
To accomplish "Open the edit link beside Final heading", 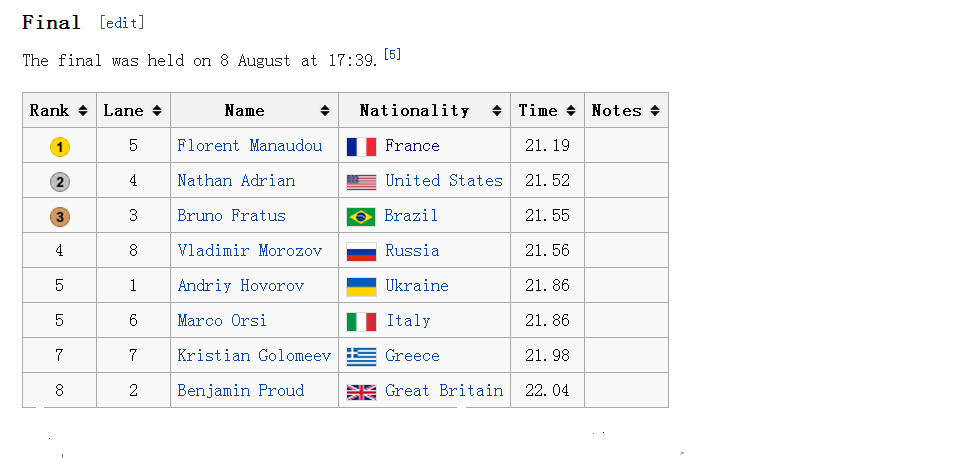I will 122,23.
